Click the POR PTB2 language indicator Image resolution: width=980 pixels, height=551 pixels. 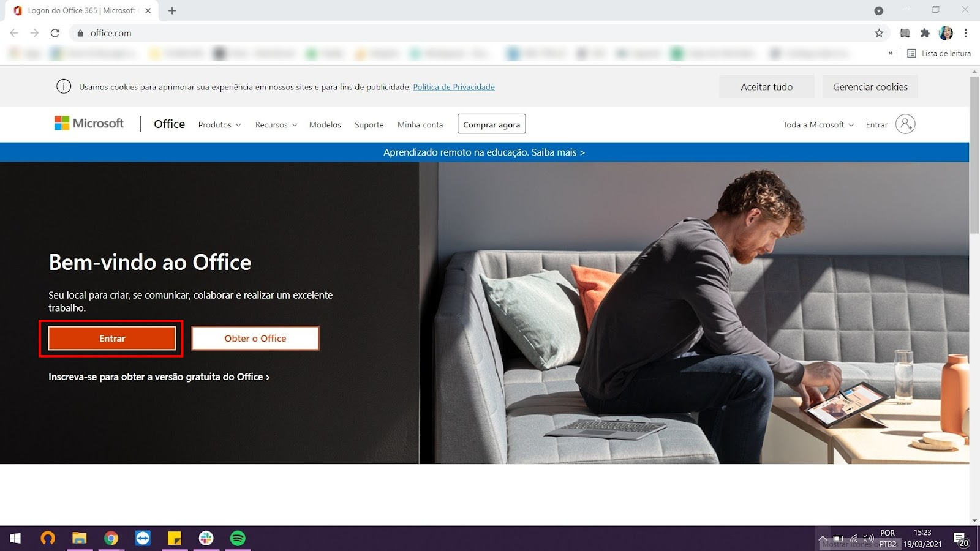pos(888,539)
